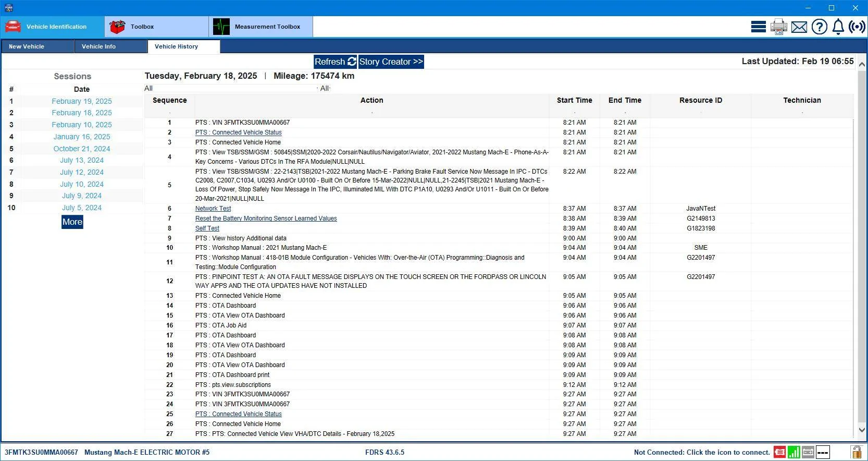This screenshot has width=868, height=461.
Task: Open the February 10, 2025 session
Action: coord(82,125)
